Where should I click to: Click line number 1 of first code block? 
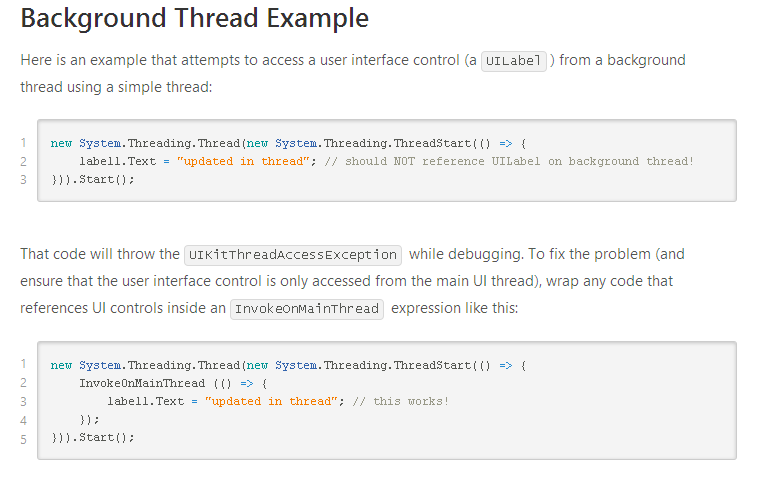(23, 142)
